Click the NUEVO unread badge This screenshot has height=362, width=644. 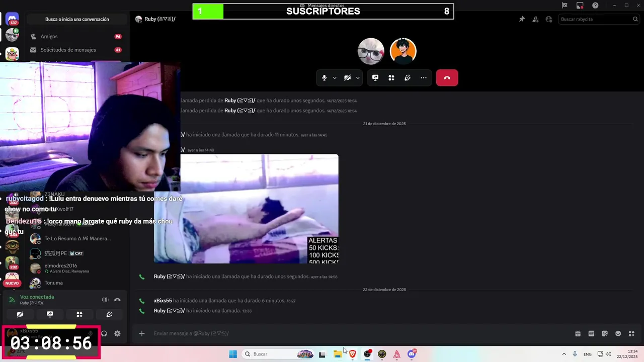pyautogui.click(x=12, y=283)
